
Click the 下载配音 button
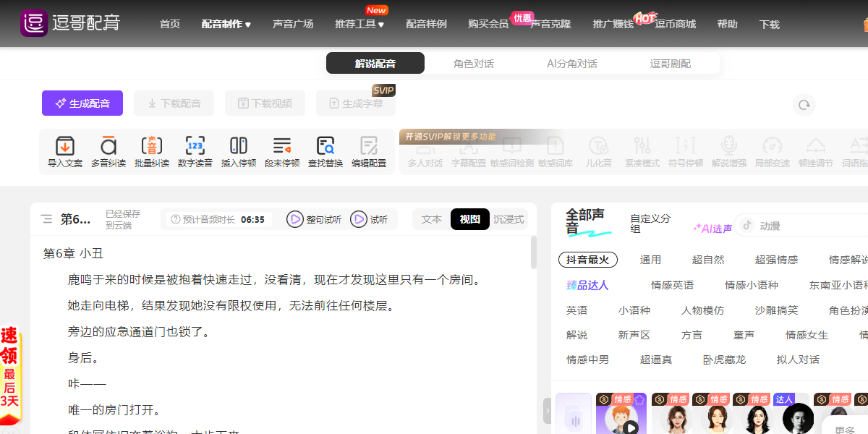(174, 103)
